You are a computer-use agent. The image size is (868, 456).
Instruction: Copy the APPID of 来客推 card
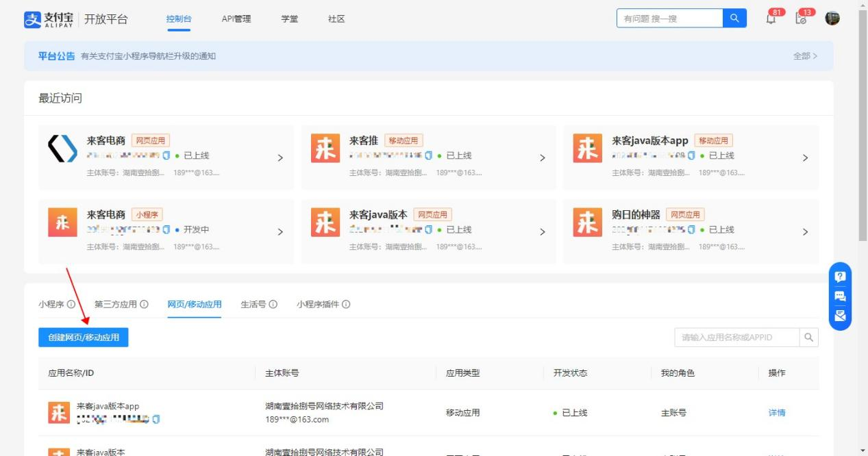pos(429,155)
